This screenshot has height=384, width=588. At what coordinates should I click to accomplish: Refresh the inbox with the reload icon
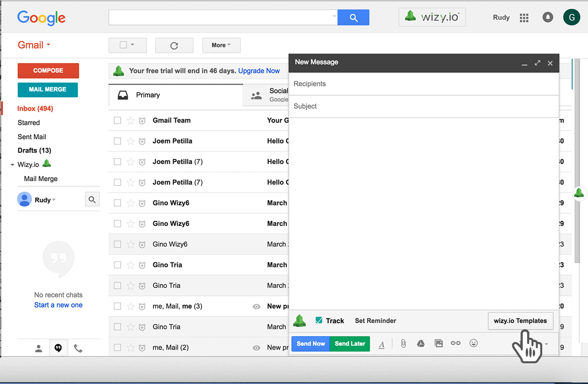pos(174,45)
